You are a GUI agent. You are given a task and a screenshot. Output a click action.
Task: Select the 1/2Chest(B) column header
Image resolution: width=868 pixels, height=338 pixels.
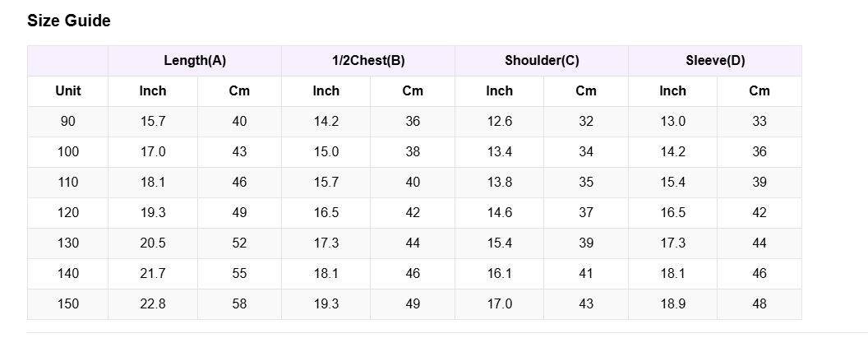tap(368, 61)
